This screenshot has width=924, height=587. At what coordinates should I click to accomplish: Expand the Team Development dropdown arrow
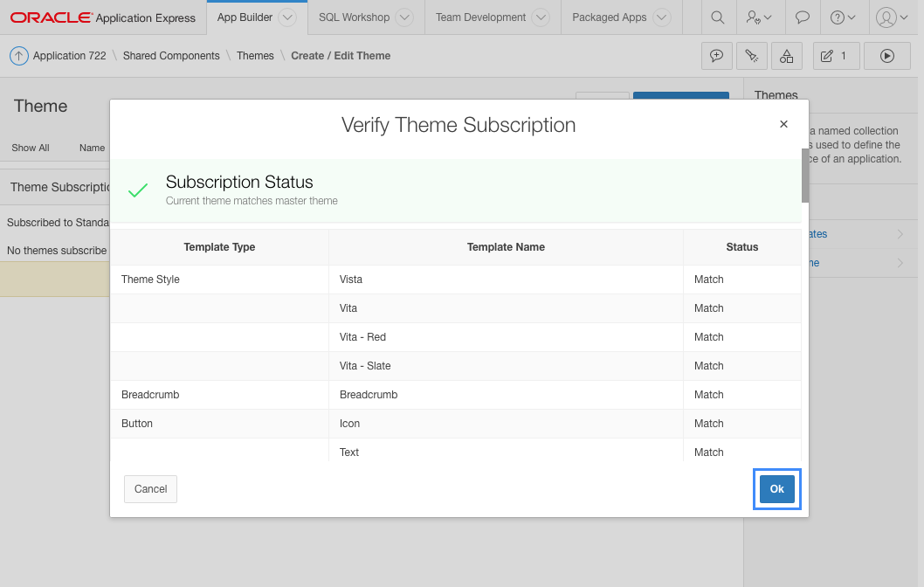coord(541,17)
